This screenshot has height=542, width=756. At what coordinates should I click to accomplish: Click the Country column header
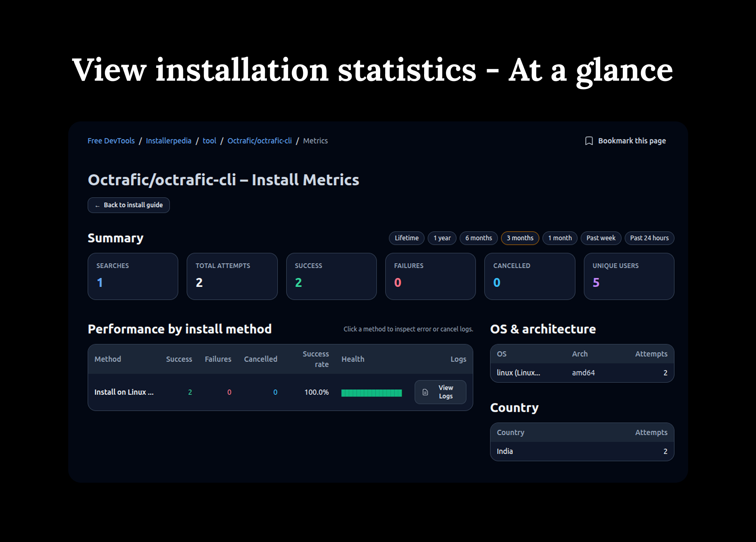click(x=511, y=432)
